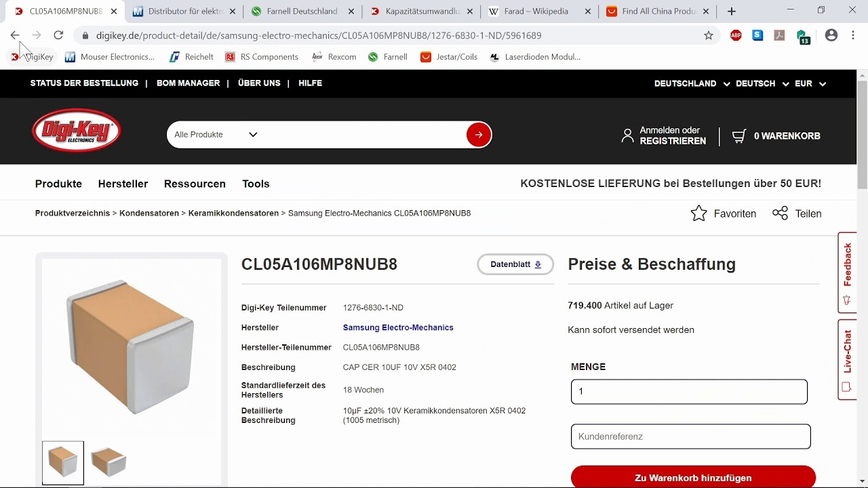Open Produkte menu
868x488 pixels.
(58, 184)
